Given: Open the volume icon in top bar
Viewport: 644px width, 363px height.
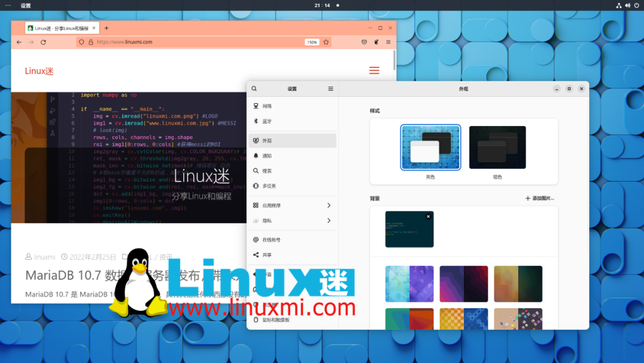Looking at the screenshot, I should [x=627, y=5].
